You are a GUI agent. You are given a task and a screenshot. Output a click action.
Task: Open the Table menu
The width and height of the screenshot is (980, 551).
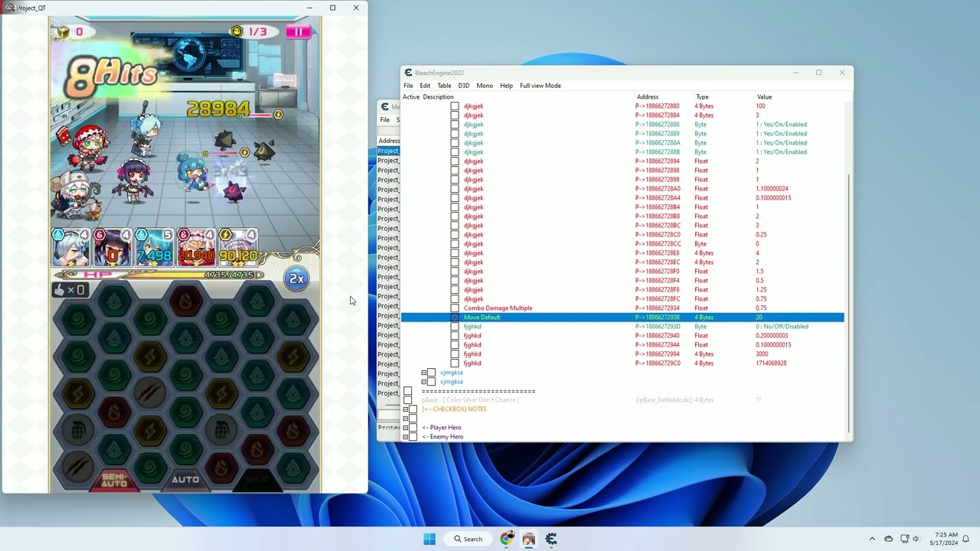click(444, 86)
